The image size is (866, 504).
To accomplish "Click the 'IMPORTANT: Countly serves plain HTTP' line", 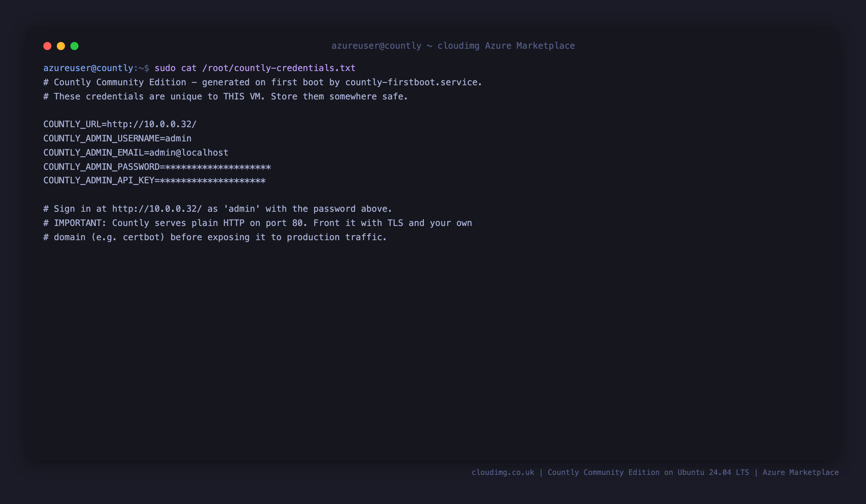I will [x=257, y=223].
